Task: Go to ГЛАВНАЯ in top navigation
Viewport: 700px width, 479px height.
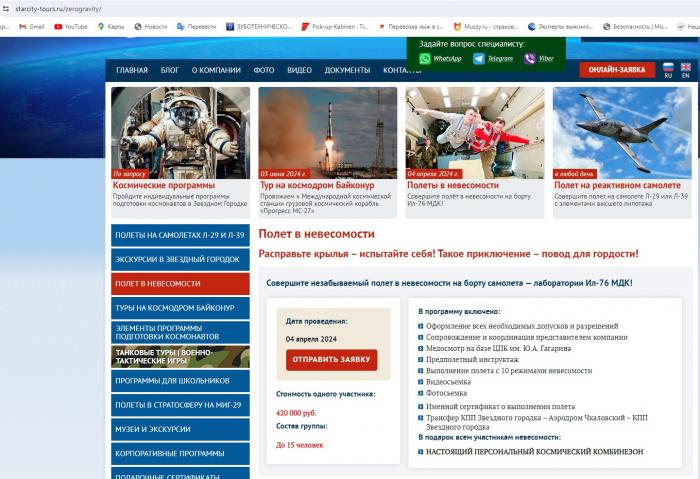Action: pos(132,70)
